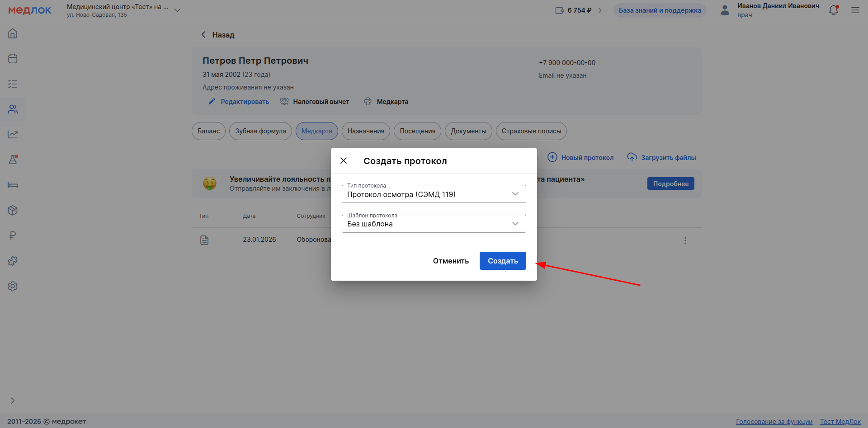
Task: Click the notification bell icon
Action: [x=834, y=10]
